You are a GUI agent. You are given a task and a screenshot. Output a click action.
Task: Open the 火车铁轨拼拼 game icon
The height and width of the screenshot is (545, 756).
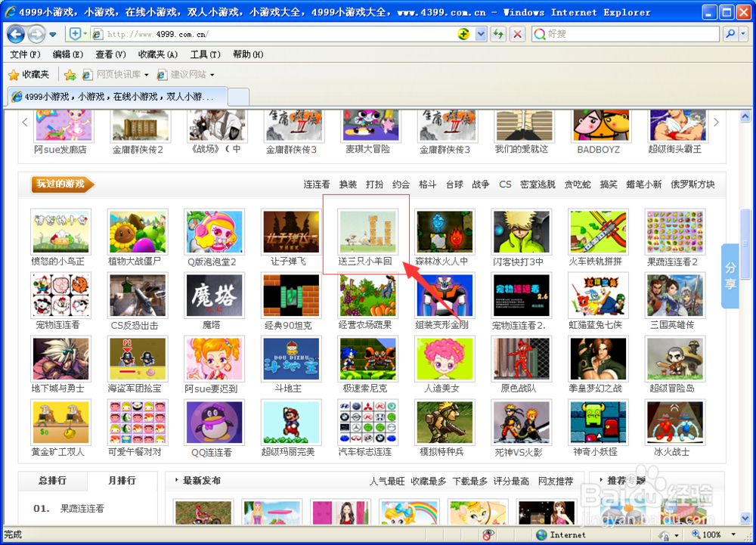tap(598, 232)
